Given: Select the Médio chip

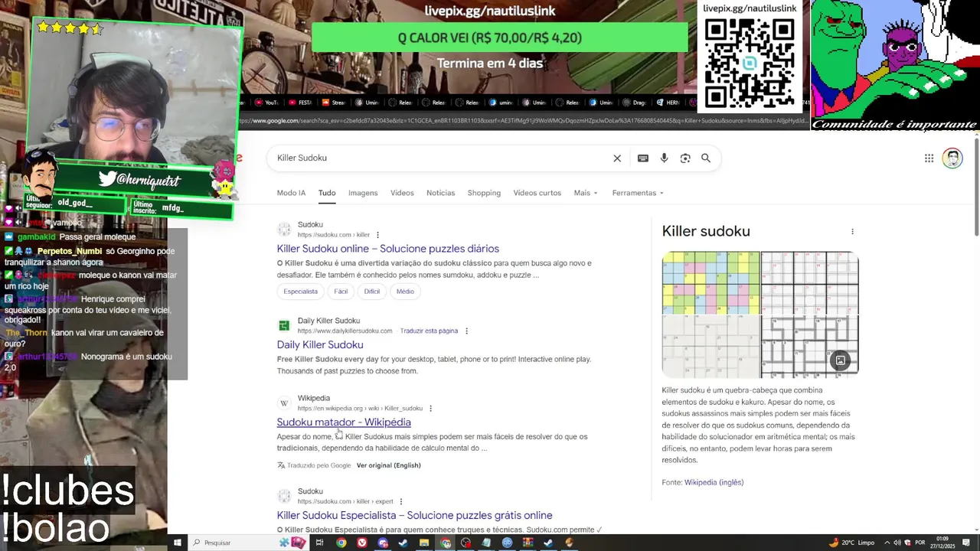Looking at the screenshot, I should click(x=405, y=292).
